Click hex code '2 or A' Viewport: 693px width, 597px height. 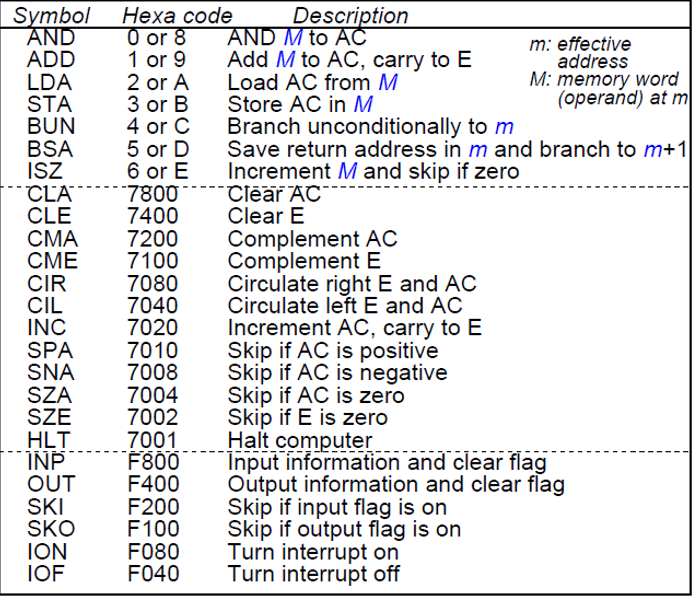tap(158, 83)
